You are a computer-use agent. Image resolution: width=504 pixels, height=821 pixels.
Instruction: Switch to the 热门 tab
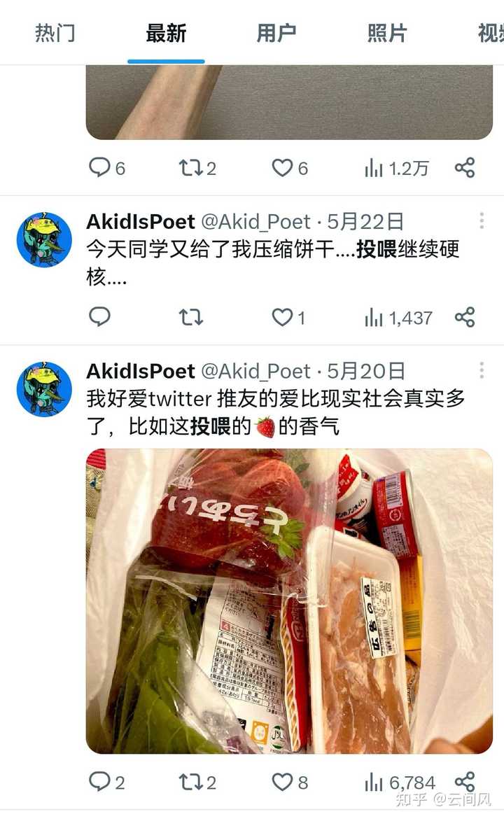click(x=55, y=33)
